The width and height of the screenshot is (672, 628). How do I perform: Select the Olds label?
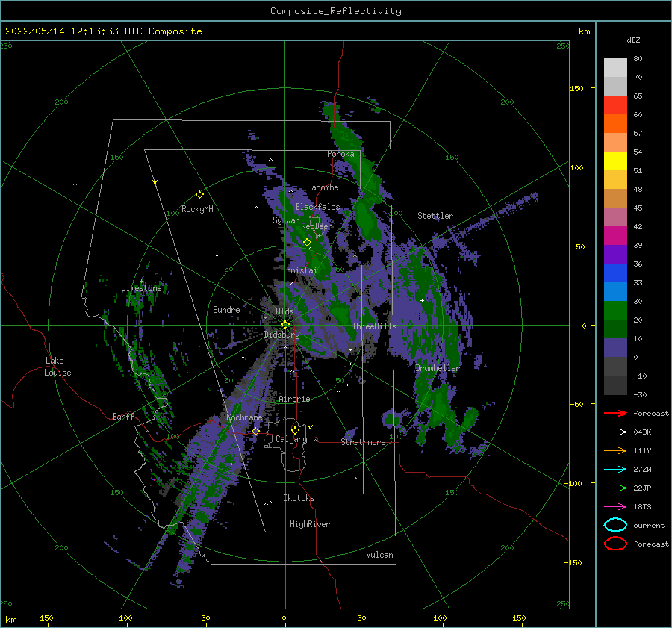(x=284, y=311)
